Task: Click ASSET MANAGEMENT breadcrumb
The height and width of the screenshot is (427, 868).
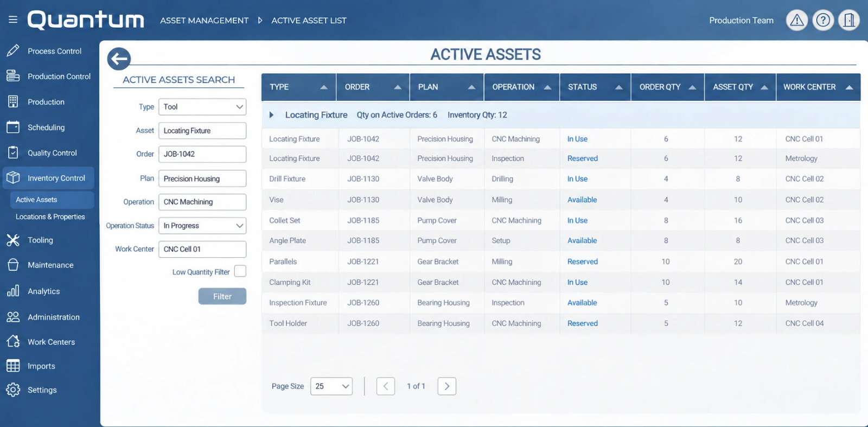Action: (204, 21)
